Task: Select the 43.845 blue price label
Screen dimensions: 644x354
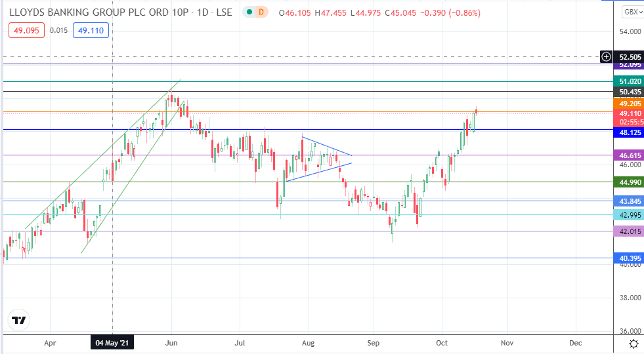Action: [x=629, y=201]
